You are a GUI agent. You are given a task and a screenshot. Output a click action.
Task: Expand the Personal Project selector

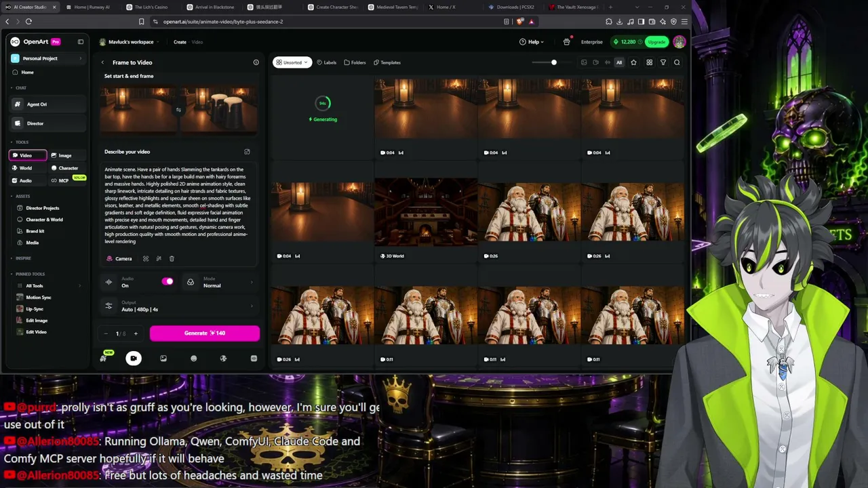click(47, 58)
